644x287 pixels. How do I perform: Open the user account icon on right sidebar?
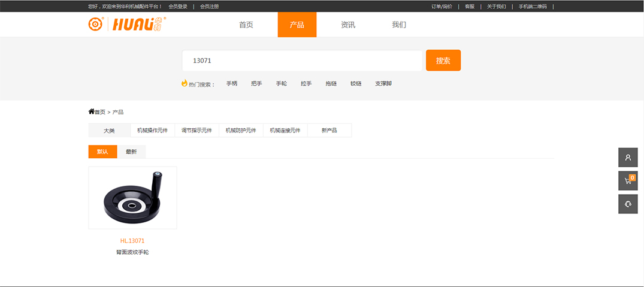click(x=628, y=158)
